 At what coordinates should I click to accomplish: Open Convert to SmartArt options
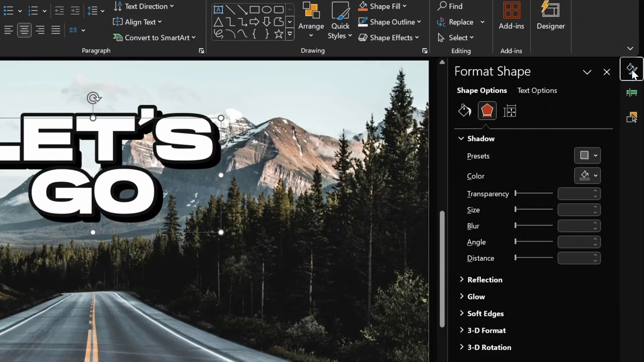point(154,38)
